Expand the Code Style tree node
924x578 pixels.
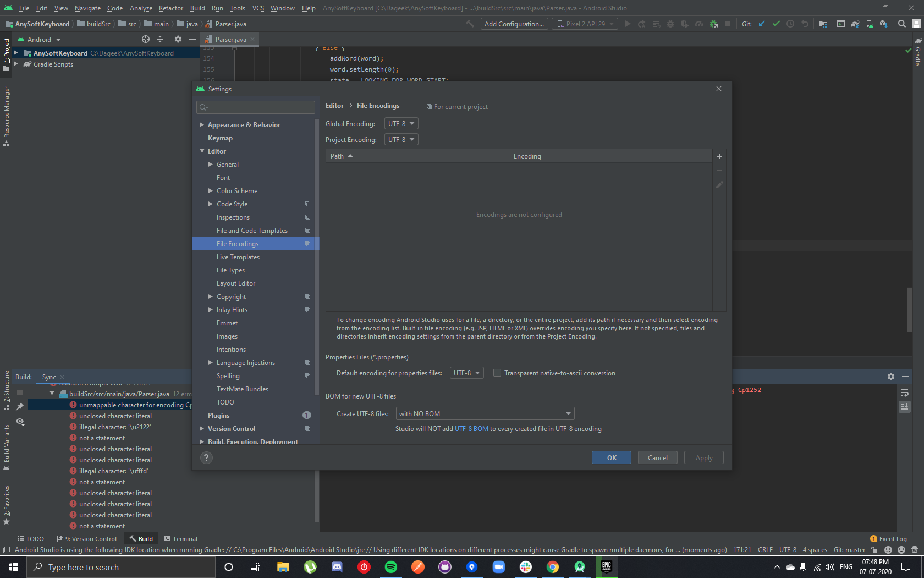click(x=211, y=204)
